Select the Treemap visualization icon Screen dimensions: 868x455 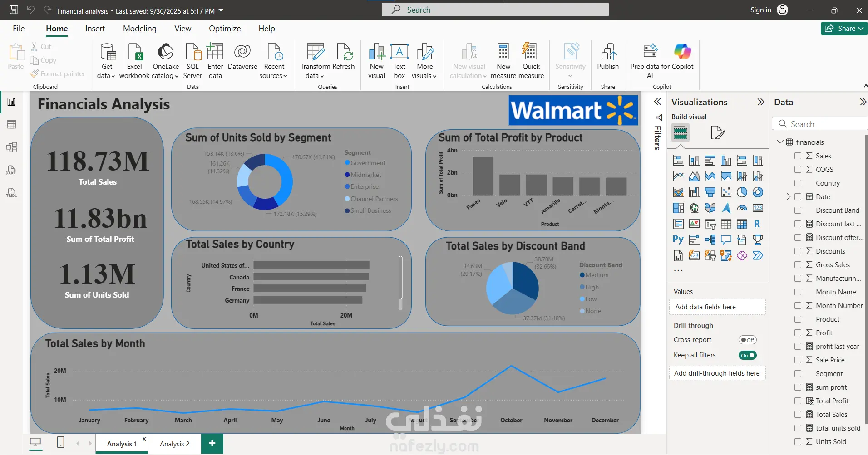point(678,208)
